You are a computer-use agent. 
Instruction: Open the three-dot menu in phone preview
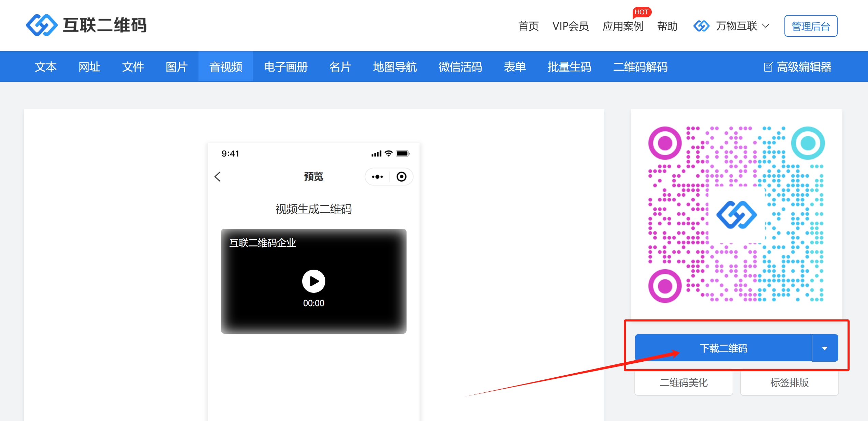(377, 177)
